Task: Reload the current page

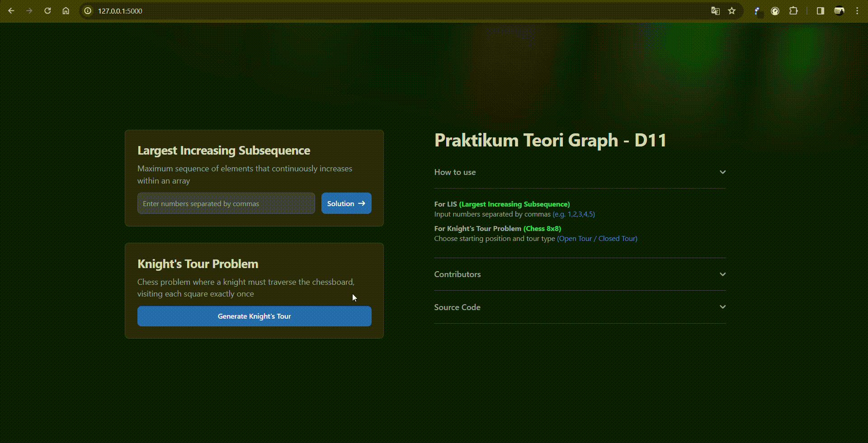Action: [x=47, y=11]
